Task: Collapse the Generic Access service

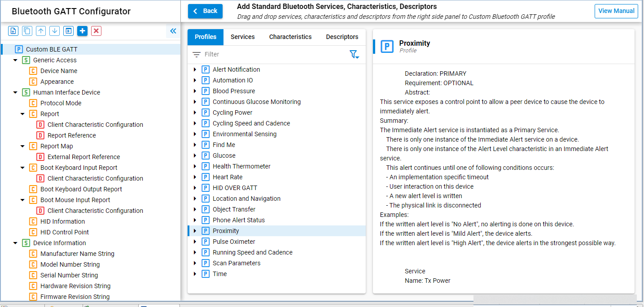Action: [x=16, y=60]
